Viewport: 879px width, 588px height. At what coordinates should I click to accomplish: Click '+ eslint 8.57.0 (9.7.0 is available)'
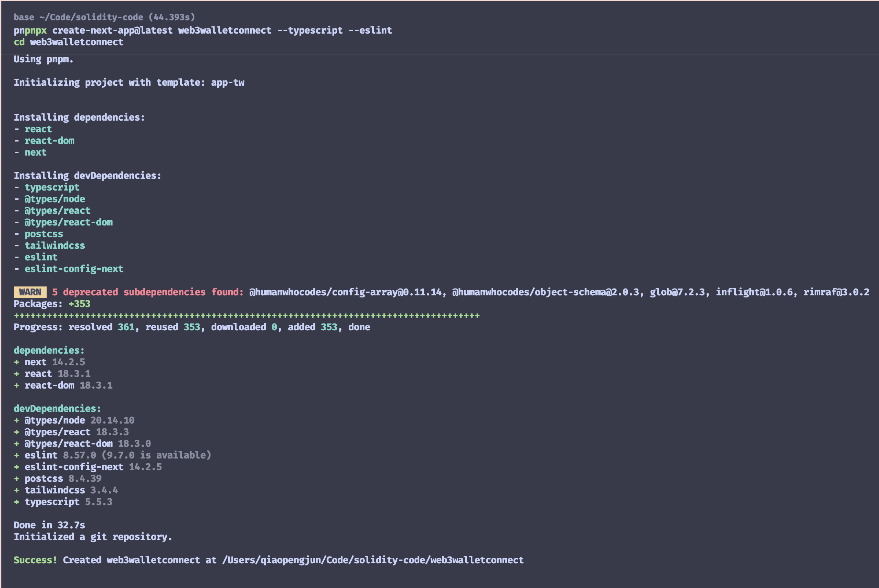tap(112, 455)
